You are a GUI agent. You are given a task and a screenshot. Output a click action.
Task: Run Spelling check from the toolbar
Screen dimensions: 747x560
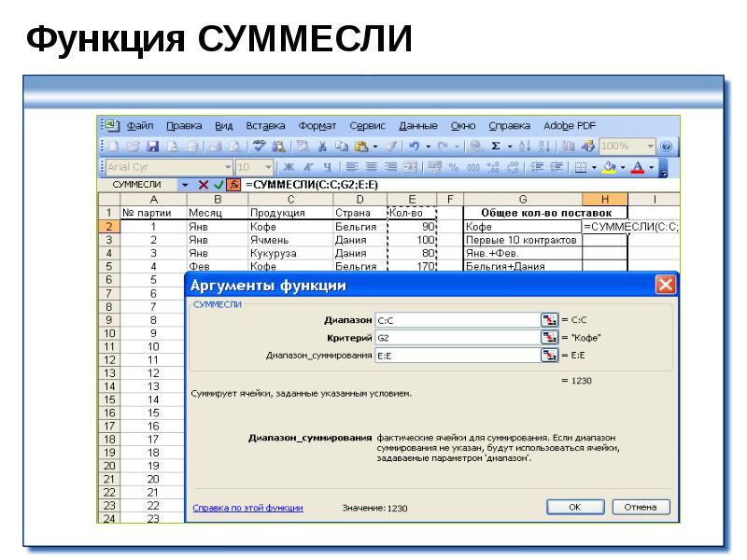pos(259,146)
